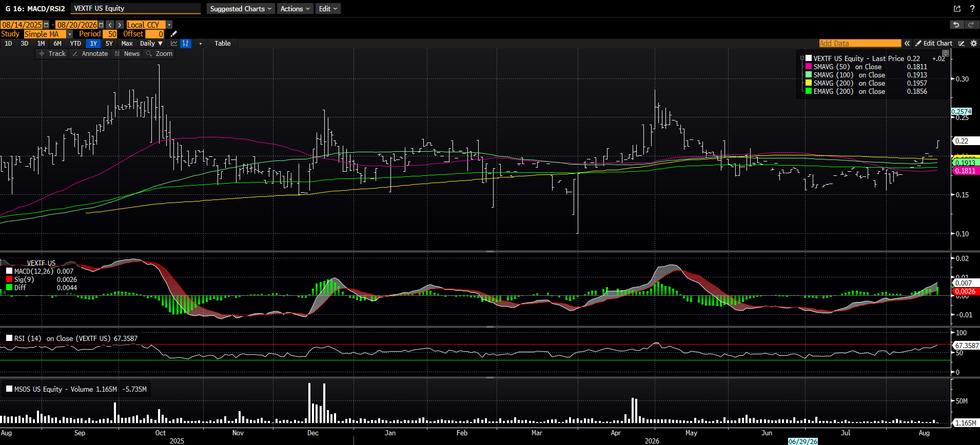Open chart settings gear icon
This screenshot has width=980, height=445.
click(973, 44)
